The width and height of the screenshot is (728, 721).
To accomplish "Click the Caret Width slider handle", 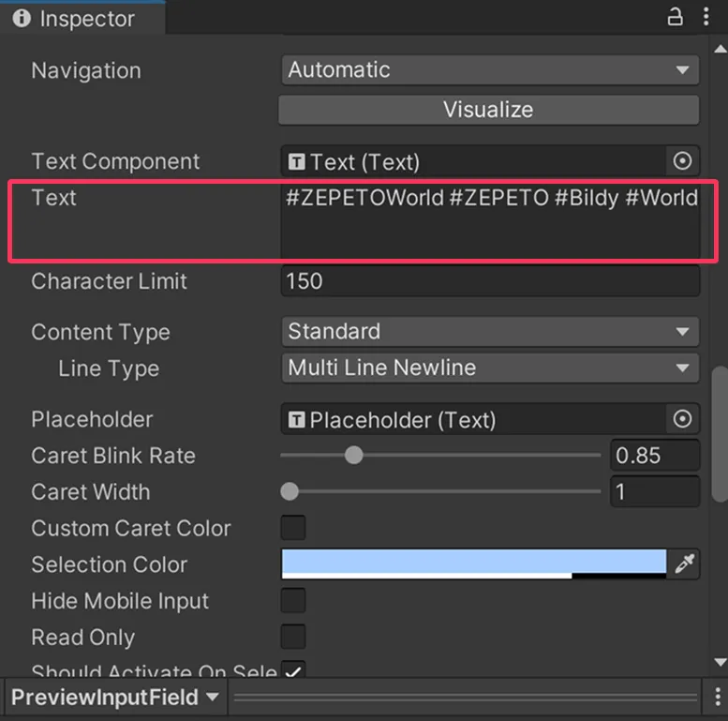I will pos(290,491).
